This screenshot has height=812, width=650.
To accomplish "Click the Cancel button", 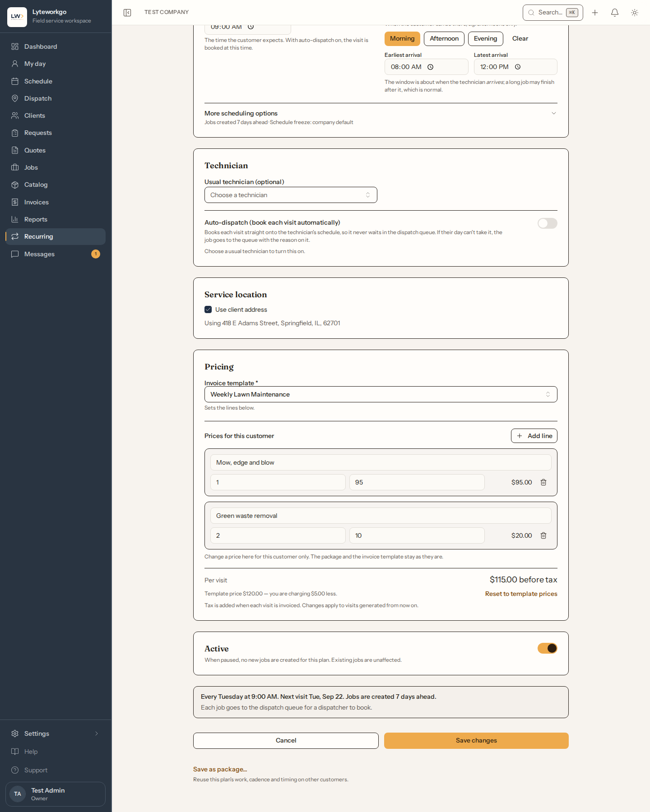I will pos(286,741).
